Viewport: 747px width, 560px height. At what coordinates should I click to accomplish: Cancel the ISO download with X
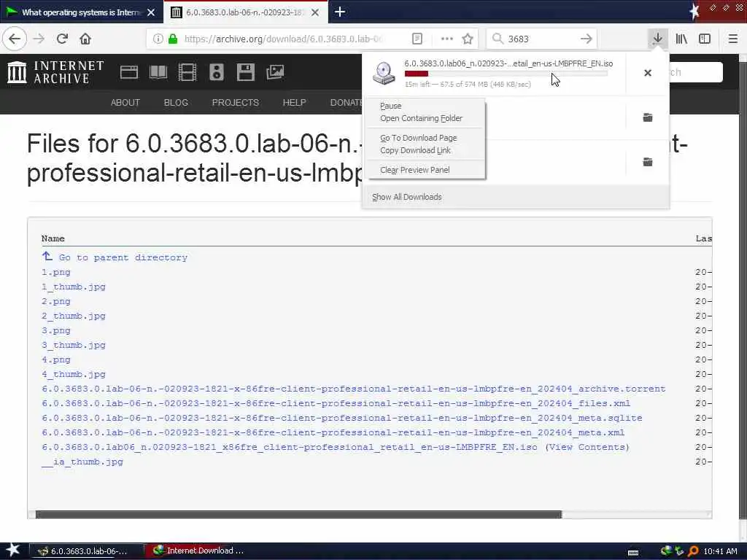click(648, 73)
